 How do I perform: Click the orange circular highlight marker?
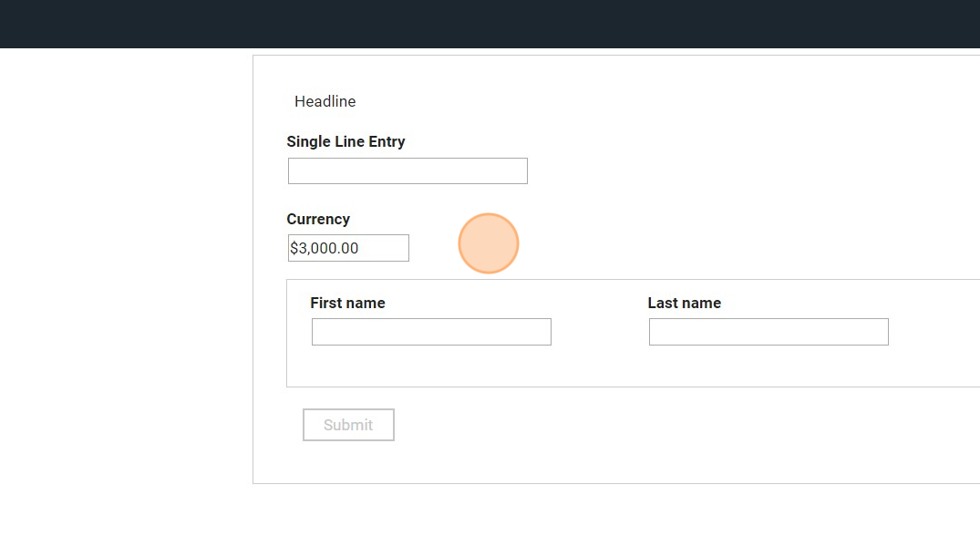[489, 243]
